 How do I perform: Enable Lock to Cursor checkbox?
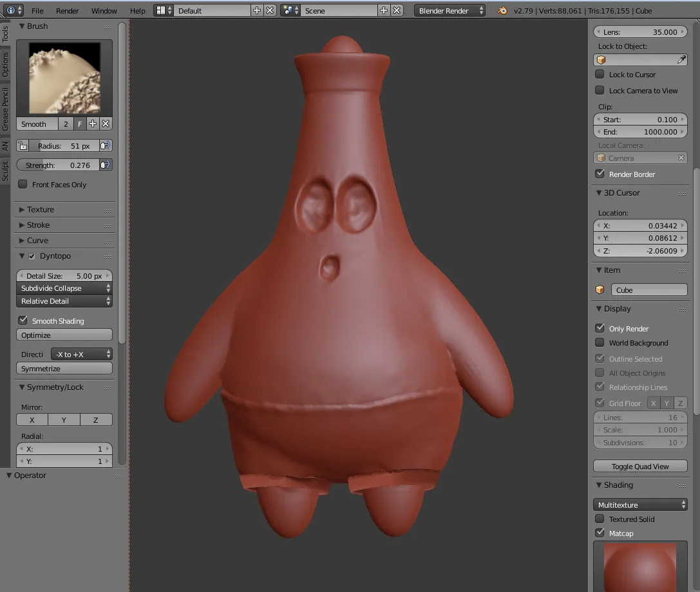click(600, 74)
